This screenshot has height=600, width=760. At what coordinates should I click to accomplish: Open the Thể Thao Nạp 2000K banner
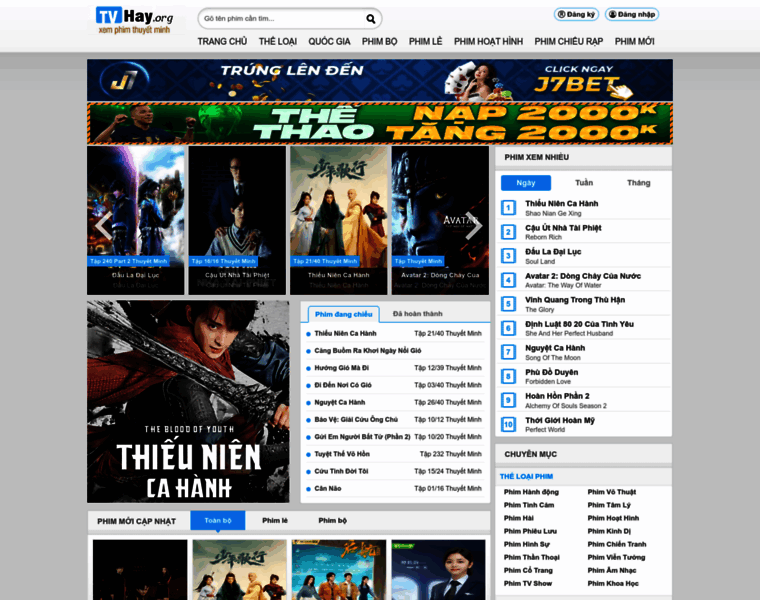[380, 123]
